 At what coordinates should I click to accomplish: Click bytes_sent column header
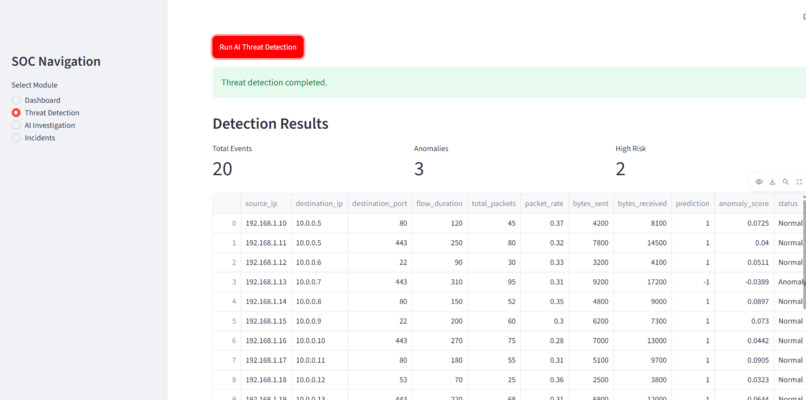coord(591,204)
